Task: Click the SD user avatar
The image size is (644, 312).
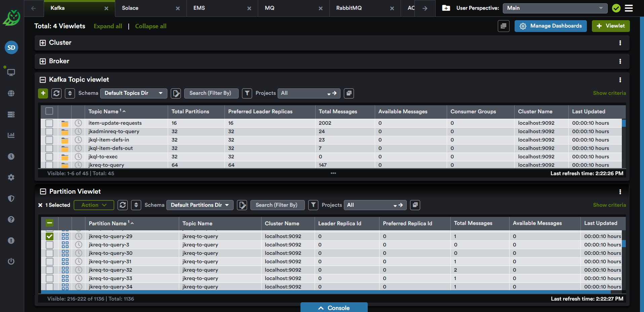Action: pyautogui.click(x=11, y=47)
